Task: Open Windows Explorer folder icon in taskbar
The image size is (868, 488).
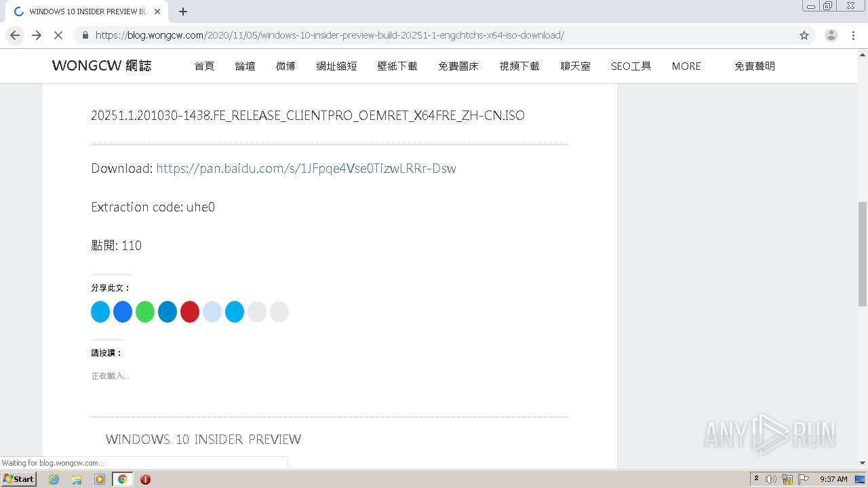Action: [x=77, y=479]
